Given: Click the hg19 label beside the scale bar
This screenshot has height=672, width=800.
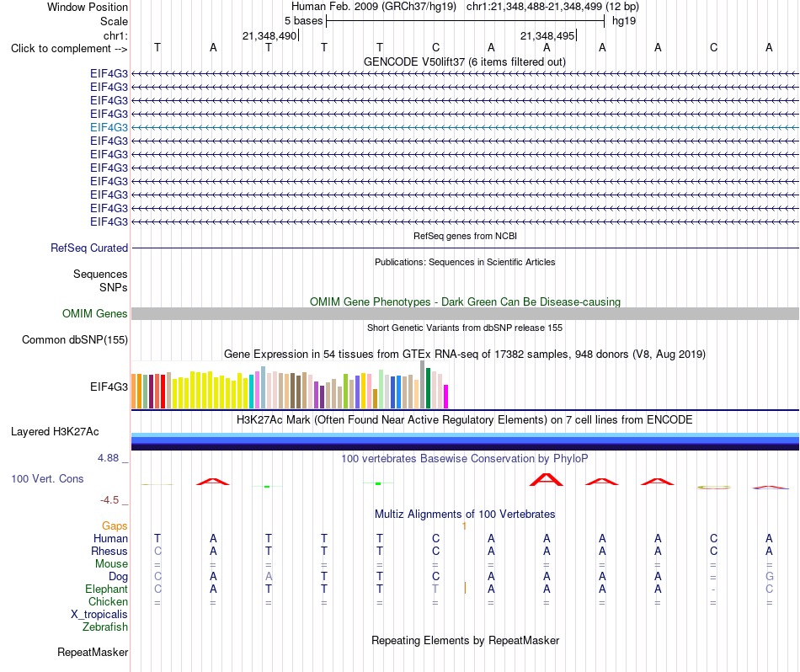Looking at the screenshot, I should pyautogui.click(x=624, y=21).
